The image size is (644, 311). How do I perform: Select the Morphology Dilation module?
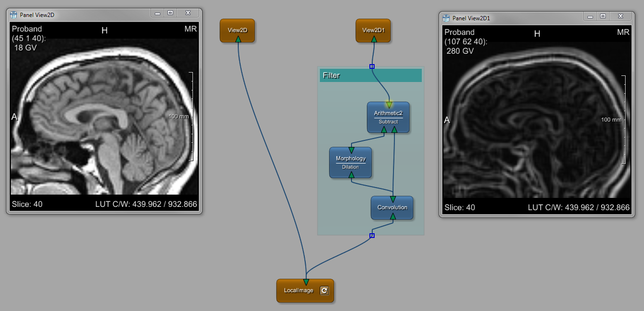coord(350,163)
